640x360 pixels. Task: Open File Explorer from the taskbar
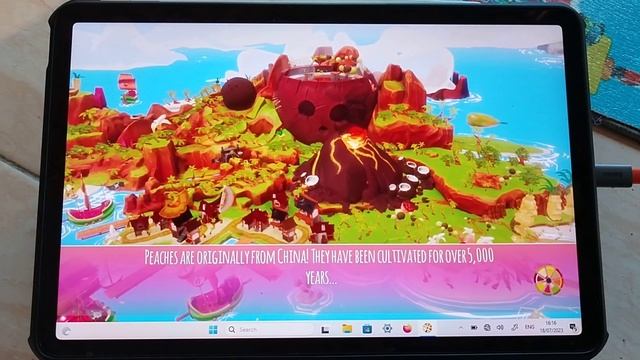pos(347,329)
